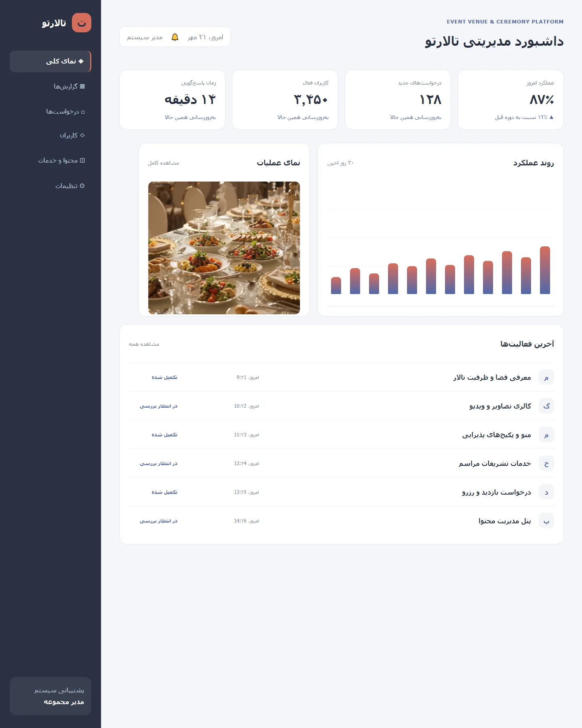The height and width of the screenshot is (728, 582).
Task: Click the پشتیبانی سیستم card in the sidebar
Action: [51, 696]
